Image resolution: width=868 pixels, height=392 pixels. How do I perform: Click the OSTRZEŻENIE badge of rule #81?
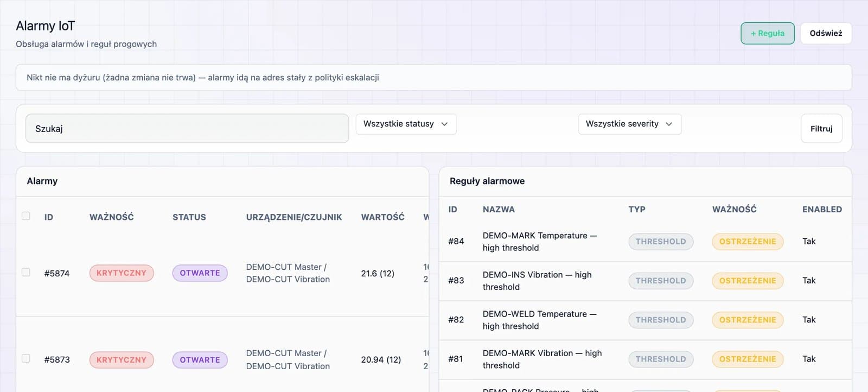pos(748,359)
